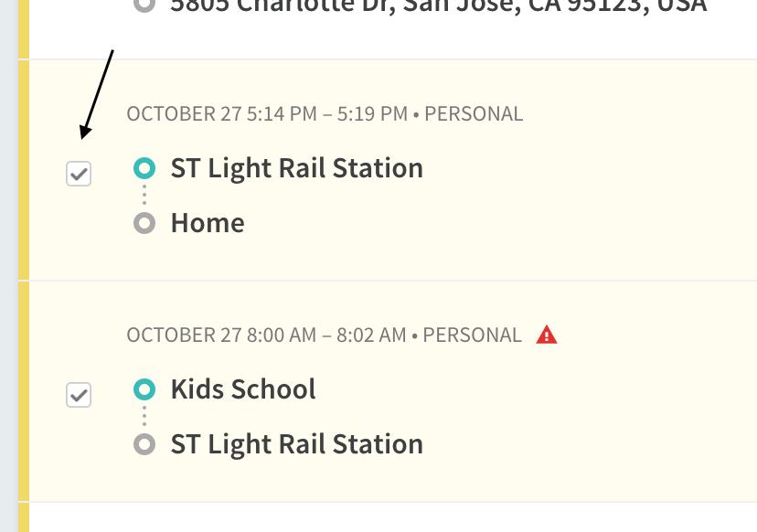Click gray destination marker of 8:00 AM trip
757x532 pixels.
click(144, 444)
